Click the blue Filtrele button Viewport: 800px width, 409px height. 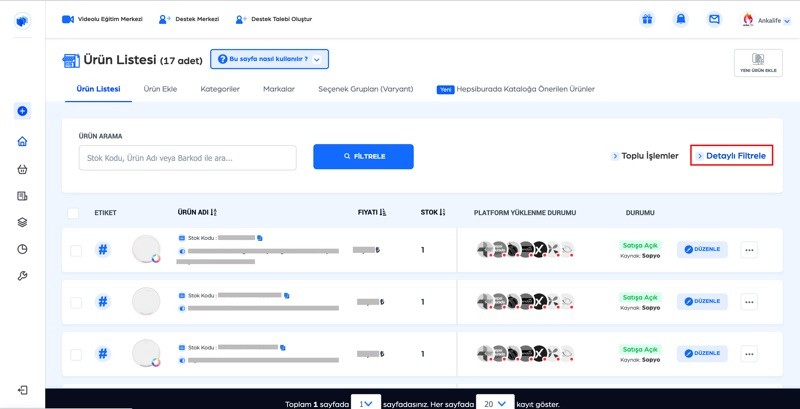[363, 156]
